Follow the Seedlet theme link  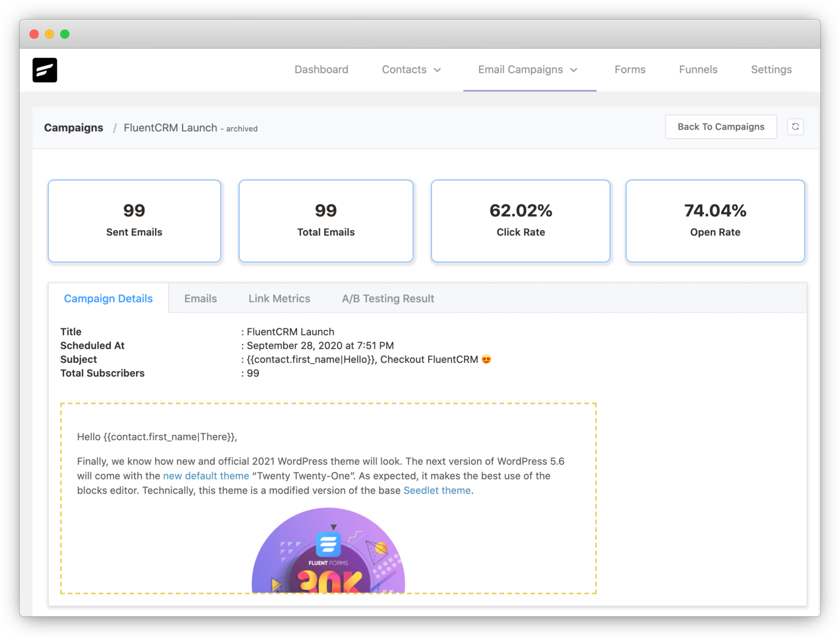point(436,491)
